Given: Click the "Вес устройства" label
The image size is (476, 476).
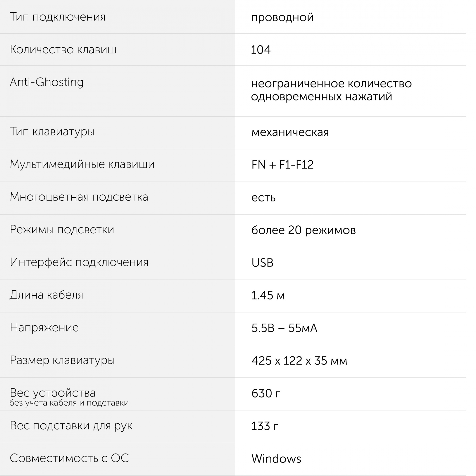Looking at the screenshot, I should click(52, 393).
